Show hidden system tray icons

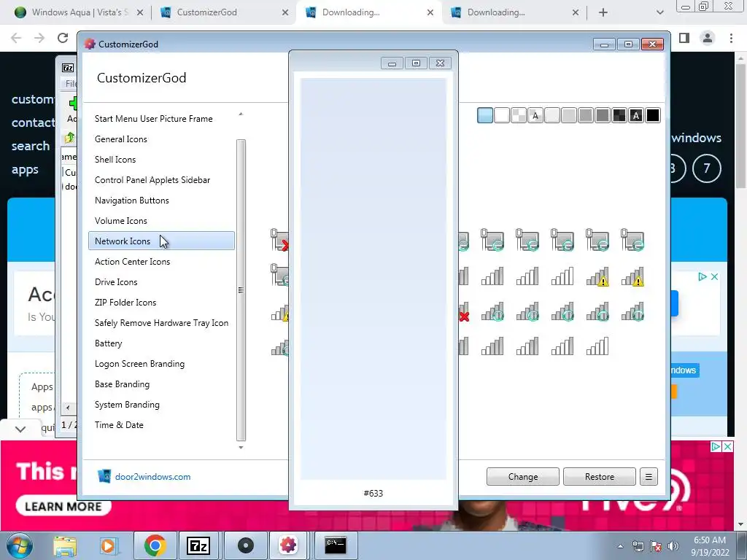point(620,547)
